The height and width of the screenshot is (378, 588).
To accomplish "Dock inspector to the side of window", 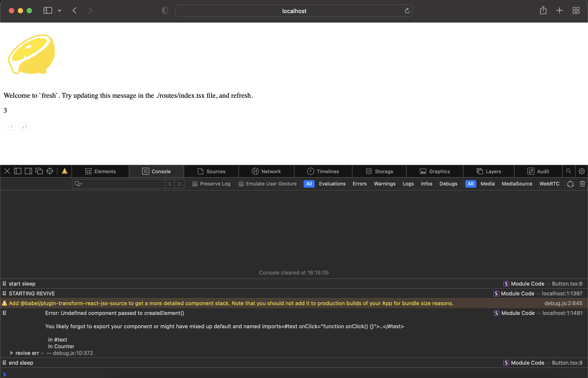I will pyautogui.click(x=28, y=171).
